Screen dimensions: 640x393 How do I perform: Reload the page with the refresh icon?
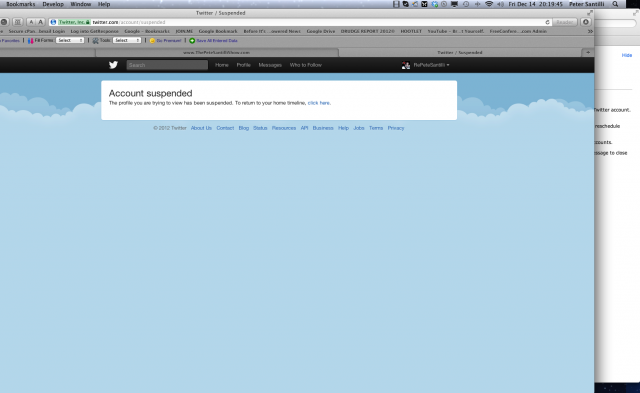547,22
